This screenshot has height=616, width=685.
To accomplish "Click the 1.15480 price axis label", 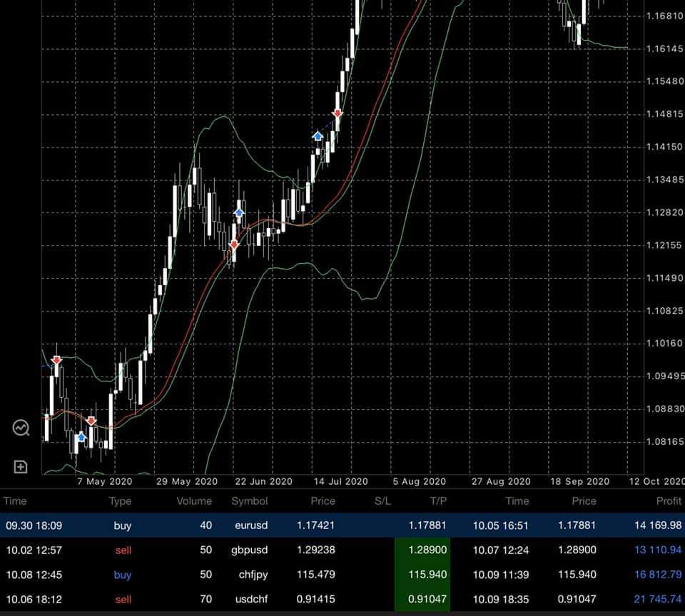I will pyautogui.click(x=665, y=81).
